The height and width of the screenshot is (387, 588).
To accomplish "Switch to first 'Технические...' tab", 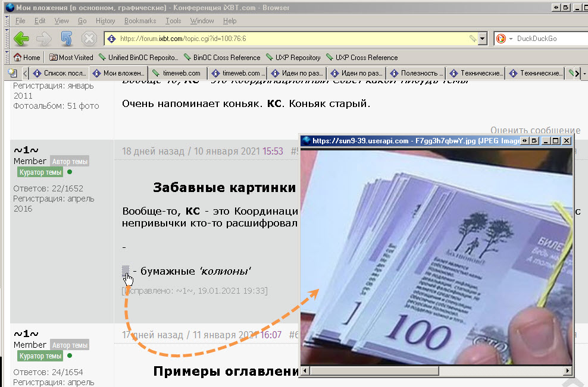I will [x=476, y=73].
